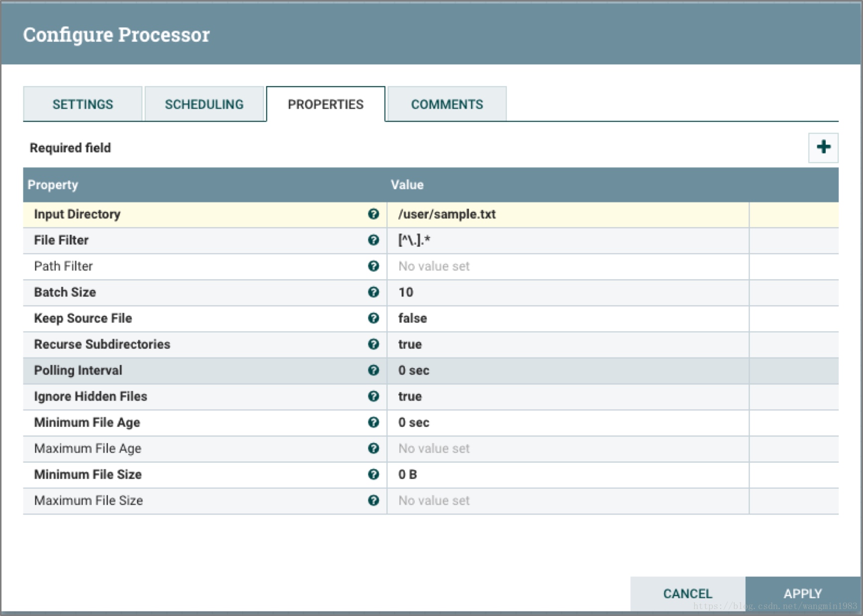Change Recurse Subdirectories value true

[568, 344]
